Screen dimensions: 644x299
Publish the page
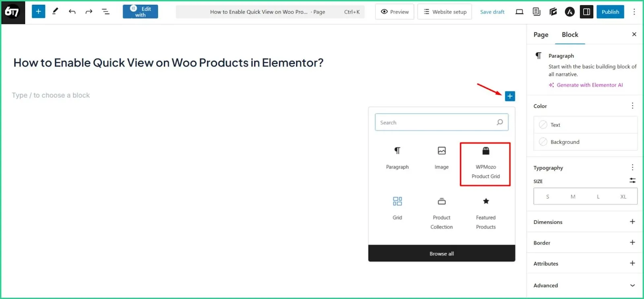(610, 12)
